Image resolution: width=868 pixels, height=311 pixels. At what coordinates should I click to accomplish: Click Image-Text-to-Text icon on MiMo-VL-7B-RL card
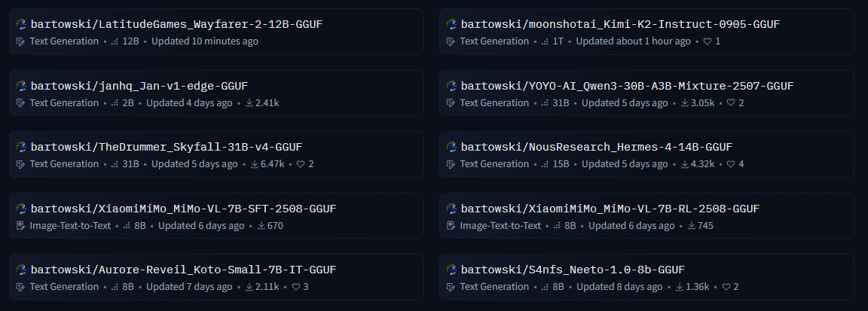click(x=451, y=226)
